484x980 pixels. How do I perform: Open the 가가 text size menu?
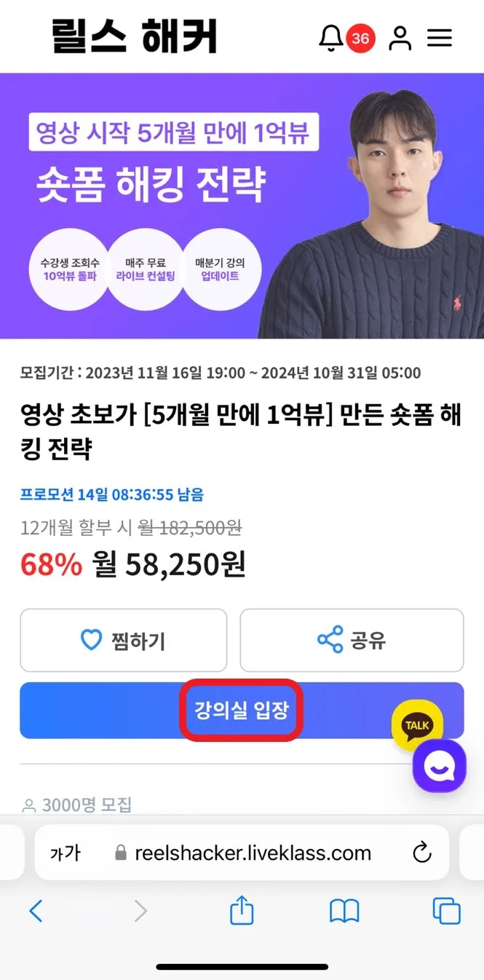pyautogui.click(x=66, y=853)
